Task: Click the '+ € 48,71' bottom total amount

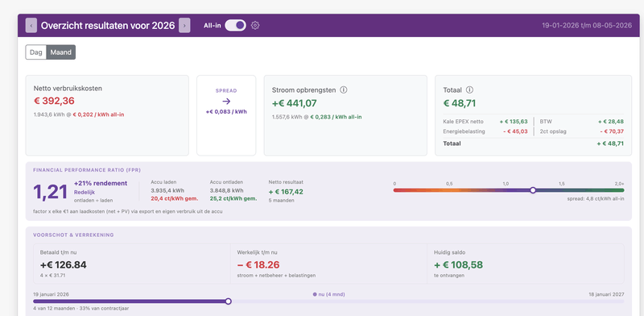Action: pos(610,143)
